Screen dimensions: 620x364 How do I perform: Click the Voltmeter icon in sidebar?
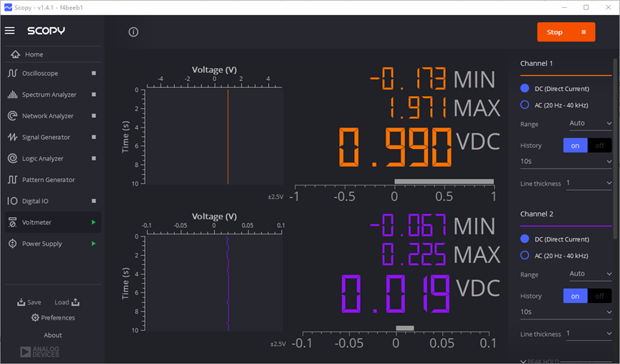(x=13, y=222)
